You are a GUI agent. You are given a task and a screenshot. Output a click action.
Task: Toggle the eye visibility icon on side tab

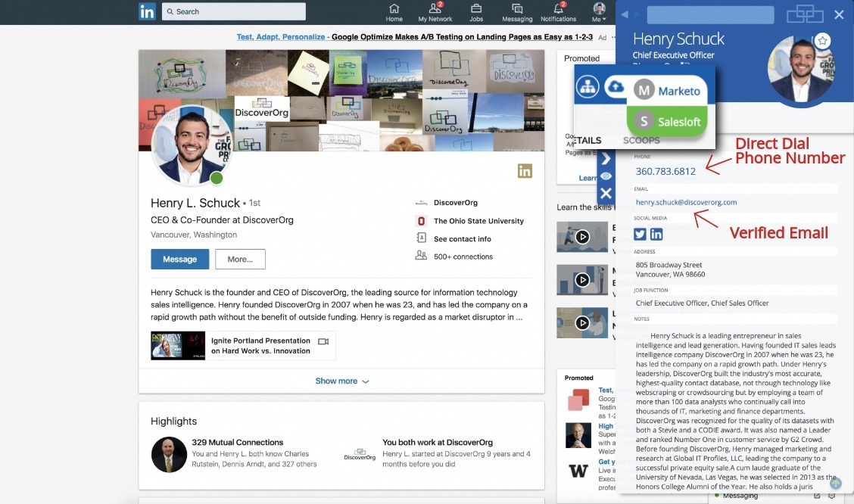tap(606, 176)
